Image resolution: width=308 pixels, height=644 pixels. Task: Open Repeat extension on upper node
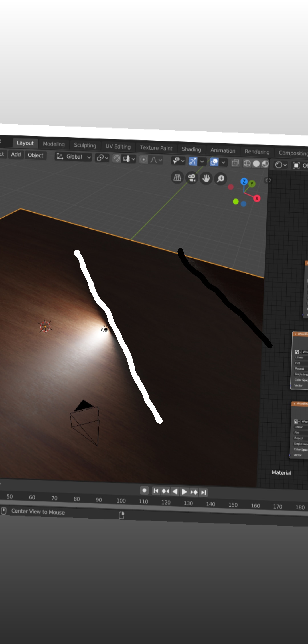click(301, 368)
